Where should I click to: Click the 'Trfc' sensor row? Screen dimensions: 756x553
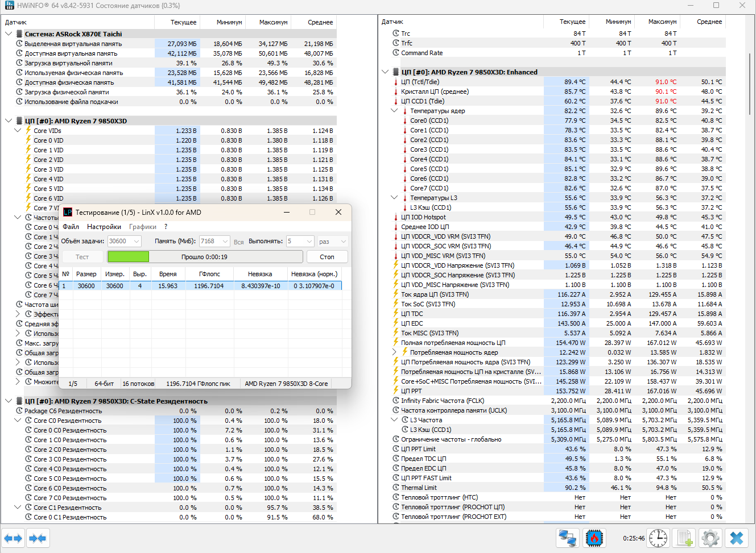[x=558, y=43]
